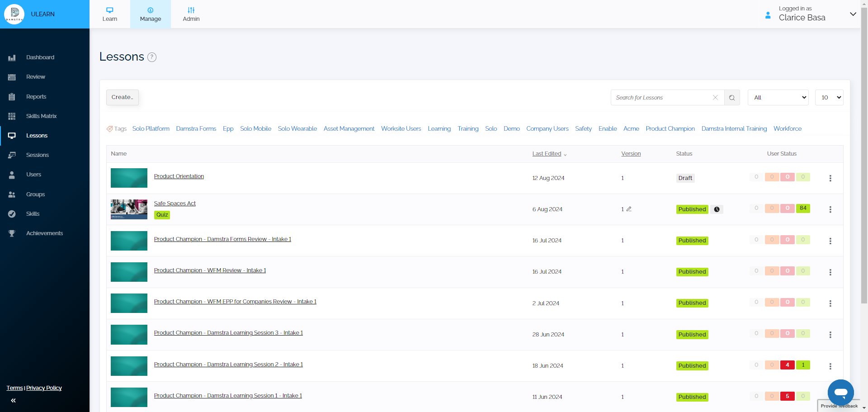868x412 pixels.
Task: Click the red 5 user status badge
Action: tap(787, 396)
